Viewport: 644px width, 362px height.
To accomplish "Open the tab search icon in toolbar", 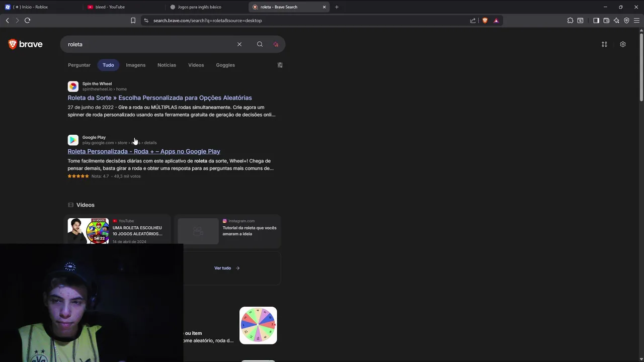I will pyautogui.click(x=580, y=21).
